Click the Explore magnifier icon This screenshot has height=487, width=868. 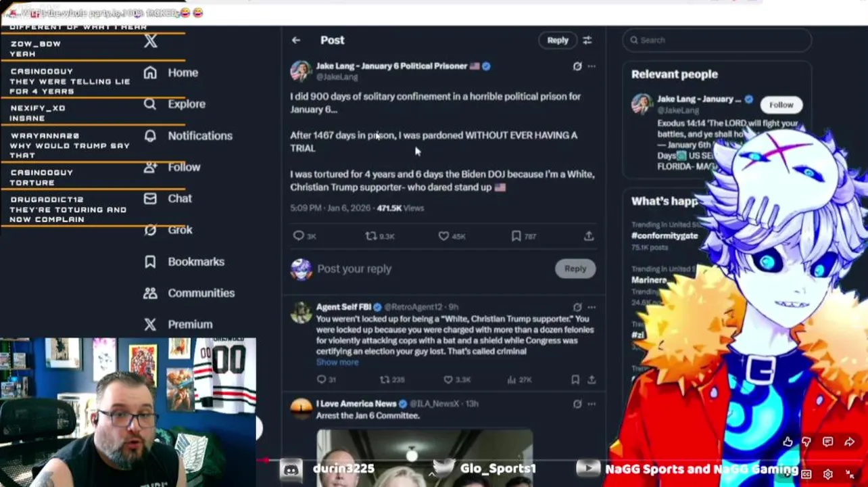(150, 103)
